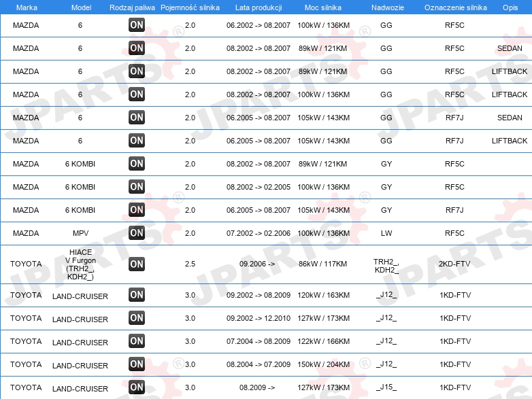Select the Oznaczenie silnika column header
Viewport: 532px width, 399px height.
pyautogui.click(x=455, y=7)
